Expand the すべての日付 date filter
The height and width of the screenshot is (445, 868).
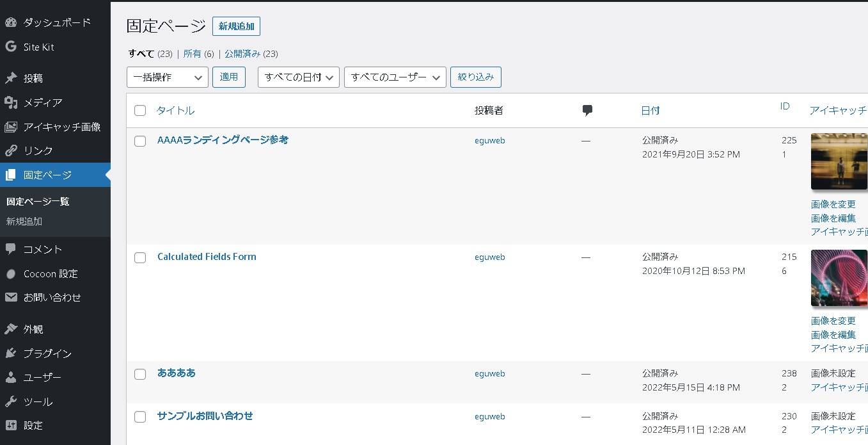point(298,77)
